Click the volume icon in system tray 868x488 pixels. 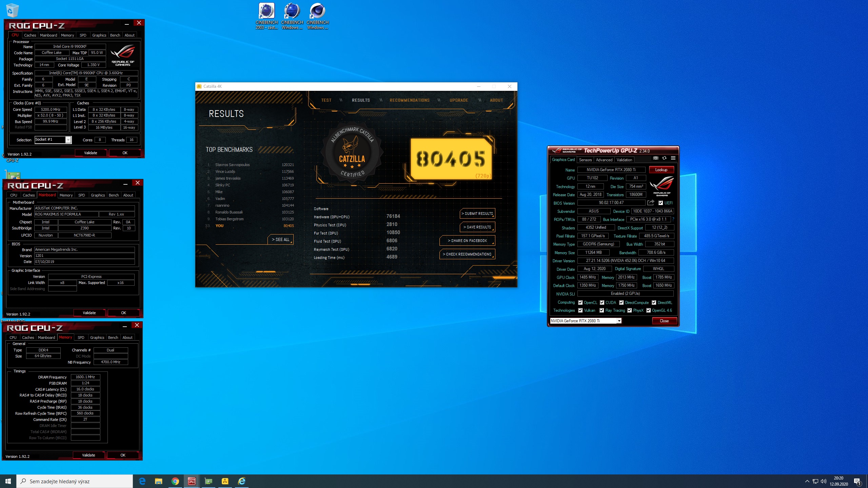(824, 481)
